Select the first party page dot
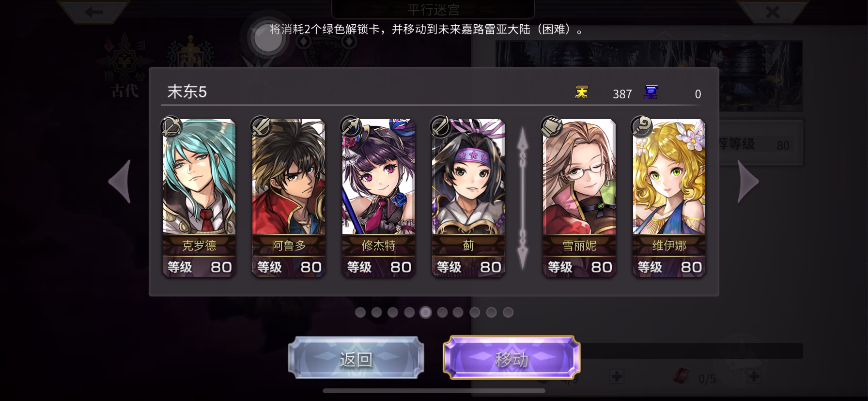This screenshot has height=401, width=868. coord(360,312)
